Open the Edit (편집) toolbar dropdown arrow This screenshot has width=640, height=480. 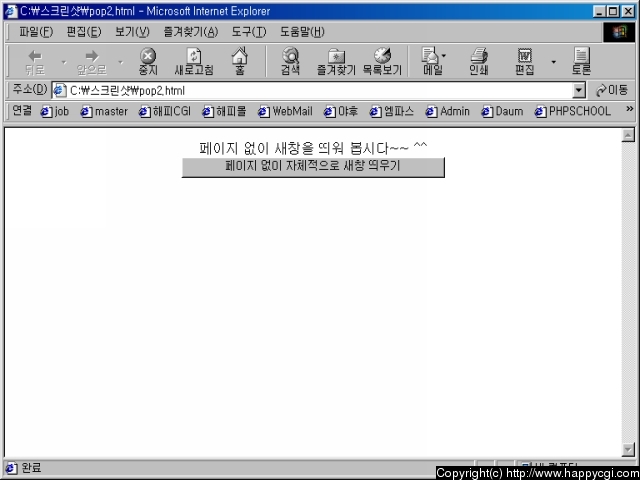pos(553,62)
